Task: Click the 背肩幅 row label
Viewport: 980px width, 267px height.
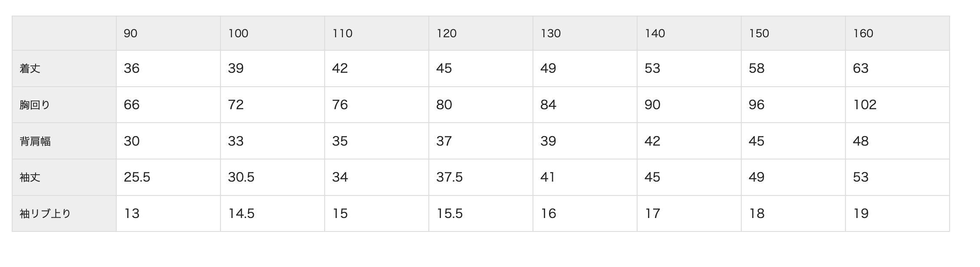Action: [64, 141]
